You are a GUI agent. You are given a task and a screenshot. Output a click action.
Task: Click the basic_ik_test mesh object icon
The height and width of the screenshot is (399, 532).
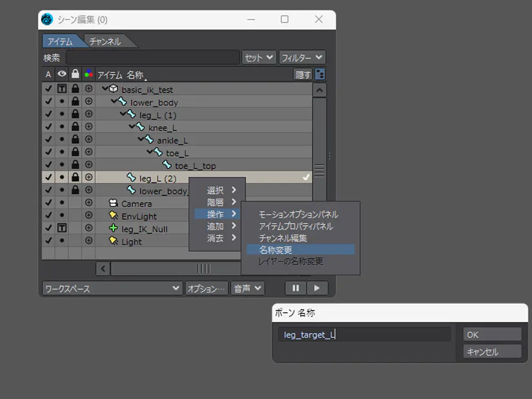(x=113, y=89)
